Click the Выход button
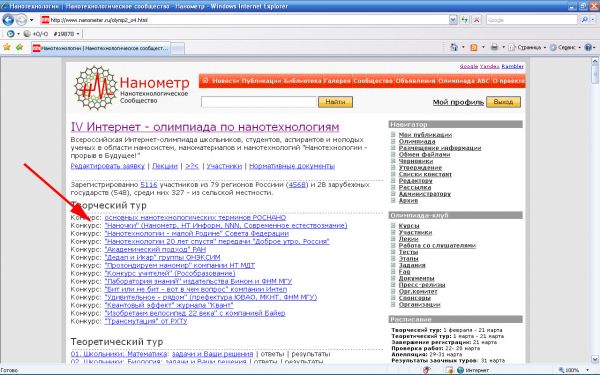 503,102
